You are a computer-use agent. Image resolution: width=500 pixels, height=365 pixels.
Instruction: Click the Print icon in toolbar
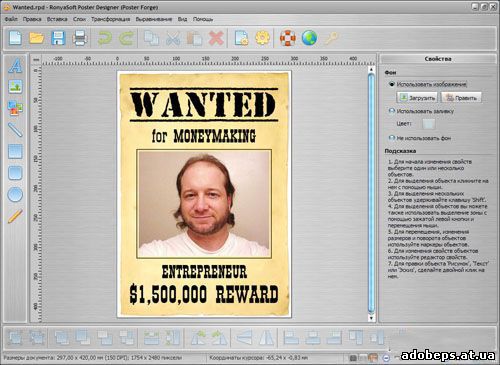point(80,38)
